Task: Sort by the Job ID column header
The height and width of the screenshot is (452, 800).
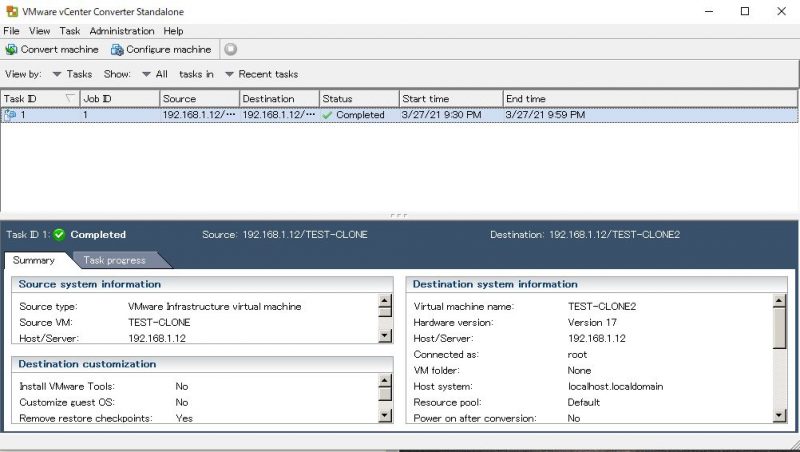Action: click(119, 98)
